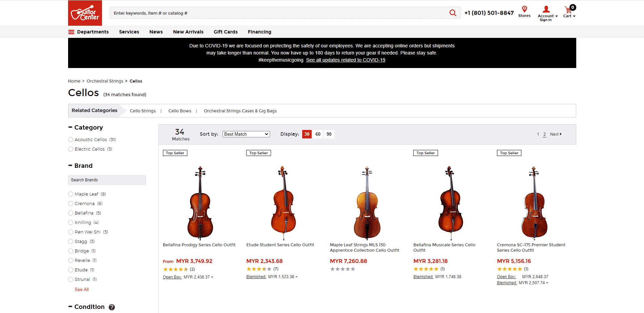644x313 pixels.
Task: Collapse the Condition filter section
Action: (70, 307)
